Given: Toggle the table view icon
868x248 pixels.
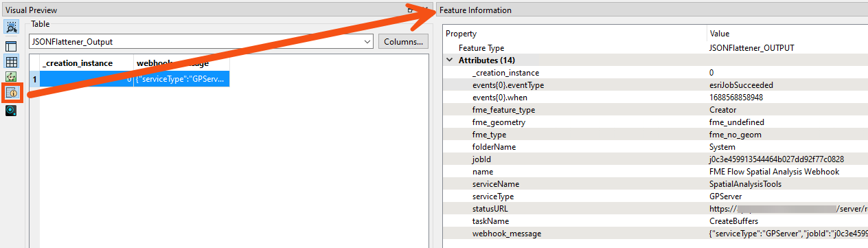Looking at the screenshot, I should pyautogui.click(x=12, y=62).
